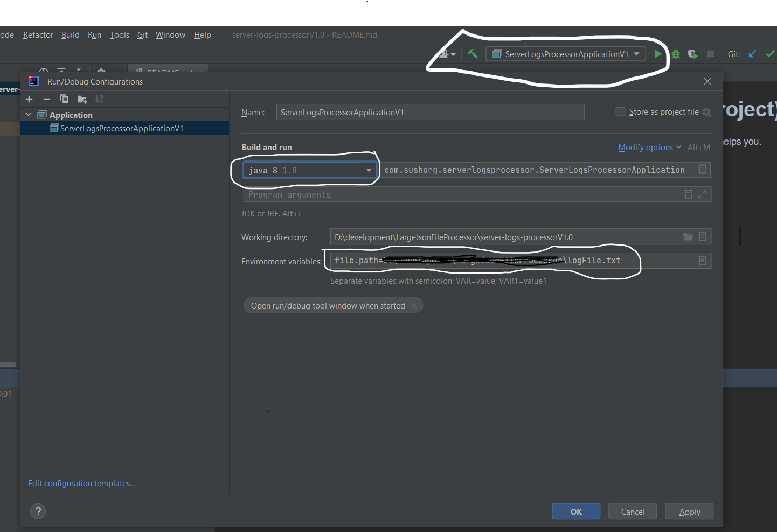Open help question mark button
This screenshot has width=777, height=532.
38,512
